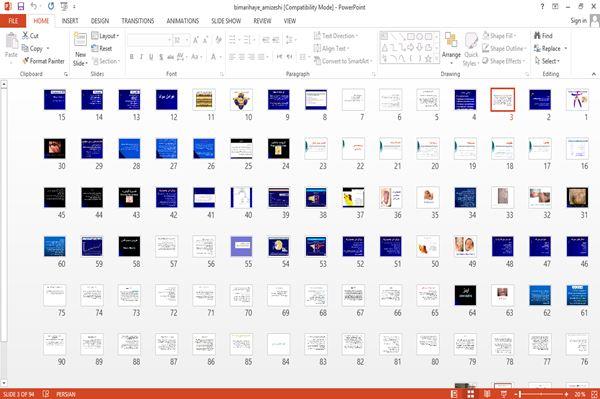Switch to Slide Sorter view in status bar
The image size is (600, 399).
pos(470,394)
